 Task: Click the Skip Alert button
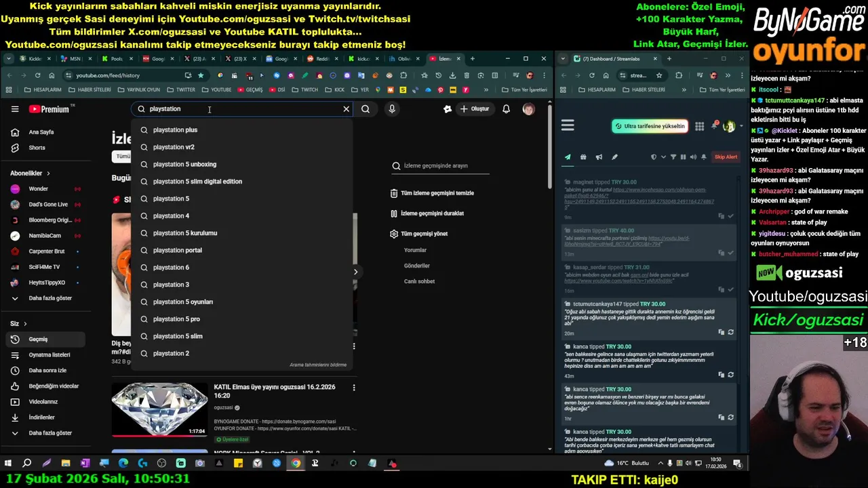click(726, 157)
